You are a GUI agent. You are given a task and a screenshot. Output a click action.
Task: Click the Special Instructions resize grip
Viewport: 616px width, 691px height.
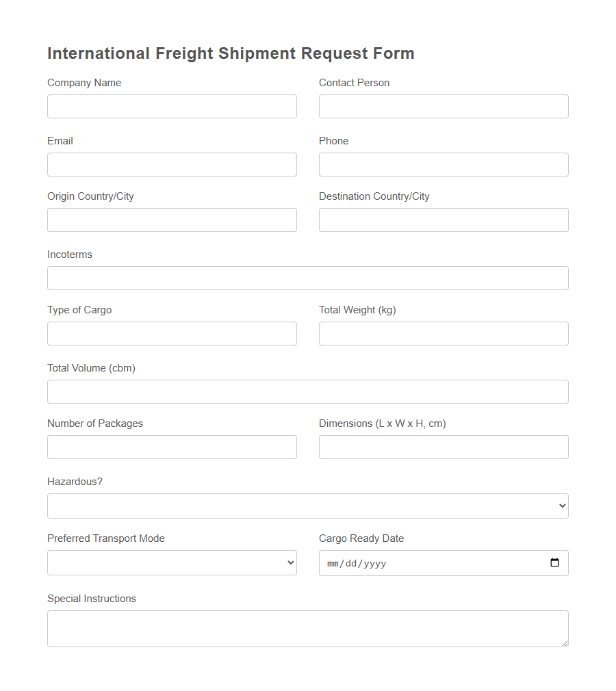pyautogui.click(x=564, y=643)
